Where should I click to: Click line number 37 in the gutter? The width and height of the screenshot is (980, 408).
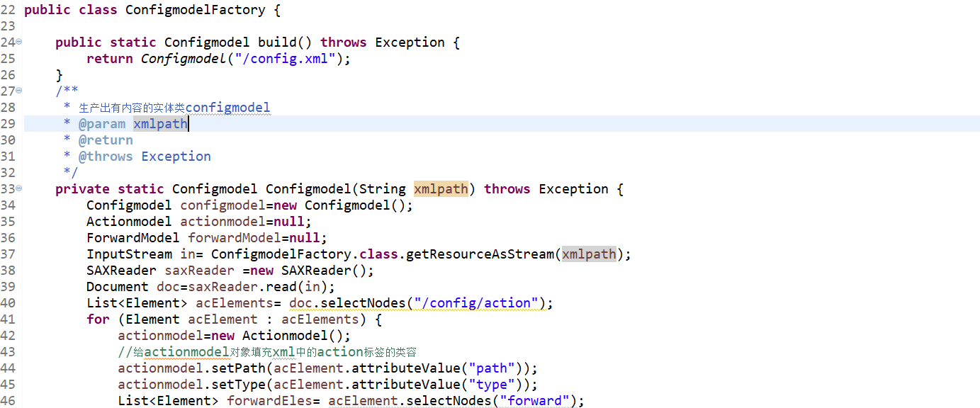tap(8, 254)
